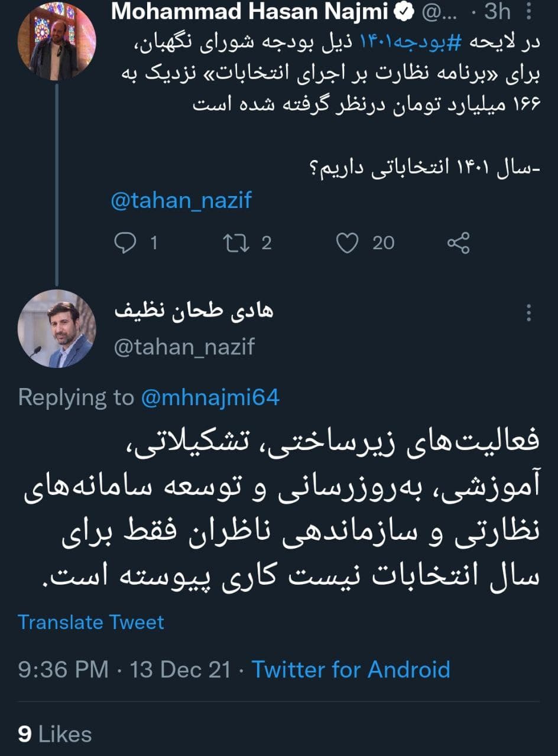Click the reply icon on Najmi's tweet
The width and height of the screenshot is (558, 756).
click(x=127, y=241)
